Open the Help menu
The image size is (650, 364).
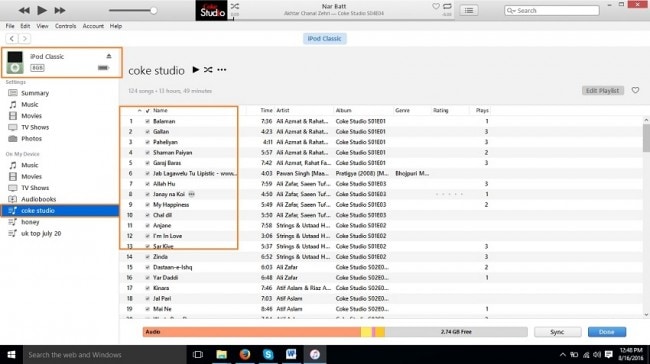tap(116, 26)
